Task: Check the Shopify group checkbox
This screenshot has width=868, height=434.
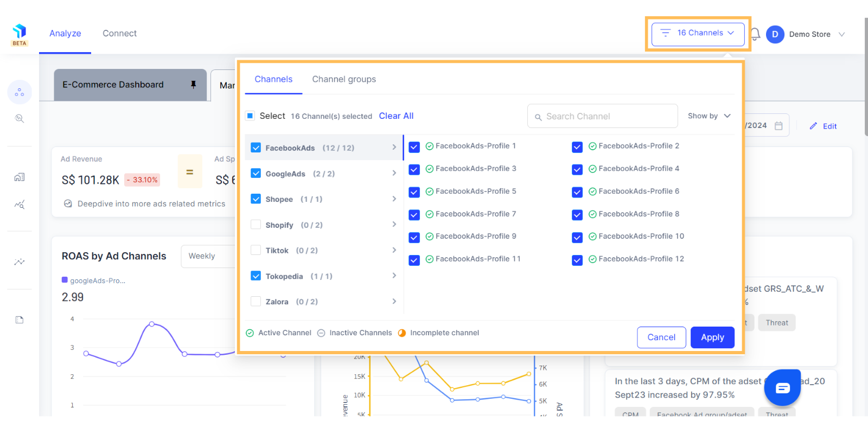Action: click(x=256, y=225)
